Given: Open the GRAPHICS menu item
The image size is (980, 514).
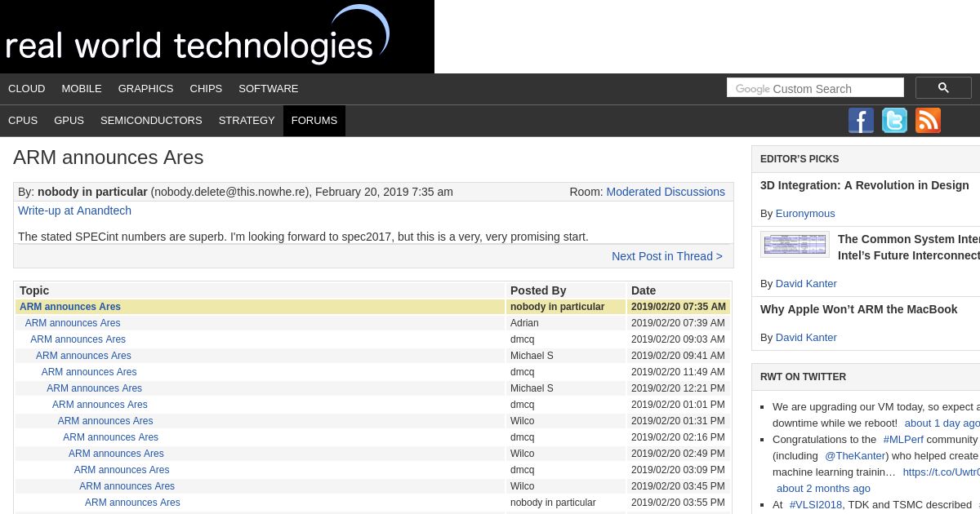Looking at the screenshot, I should click(x=145, y=89).
